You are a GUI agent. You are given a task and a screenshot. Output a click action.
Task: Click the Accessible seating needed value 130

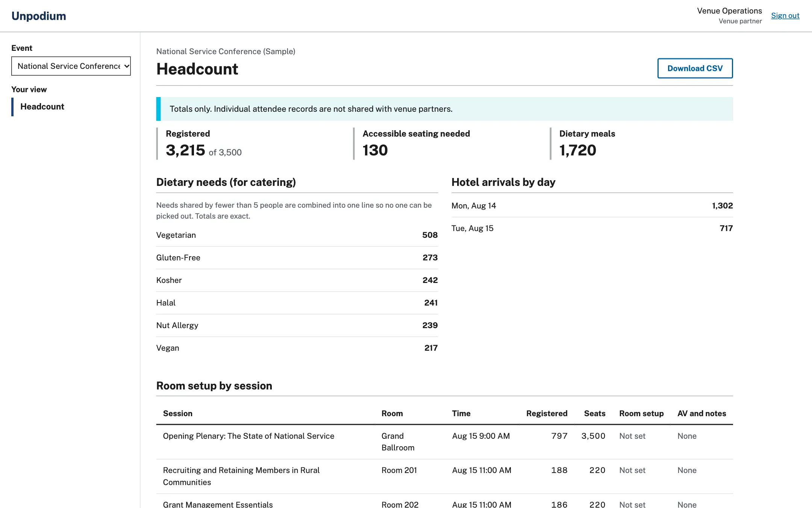375,150
